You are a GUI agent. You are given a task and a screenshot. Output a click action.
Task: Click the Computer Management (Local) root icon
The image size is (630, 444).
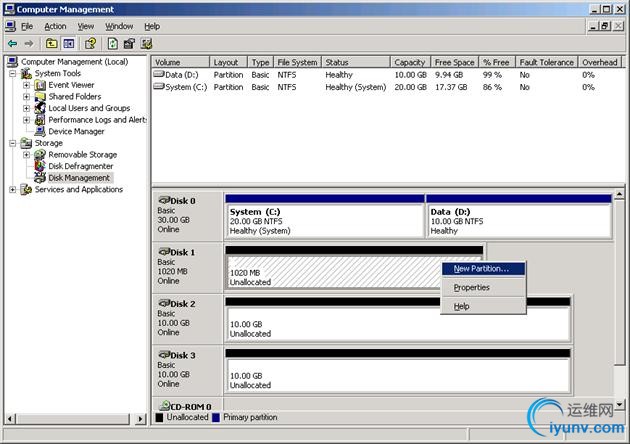coord(12,61)
